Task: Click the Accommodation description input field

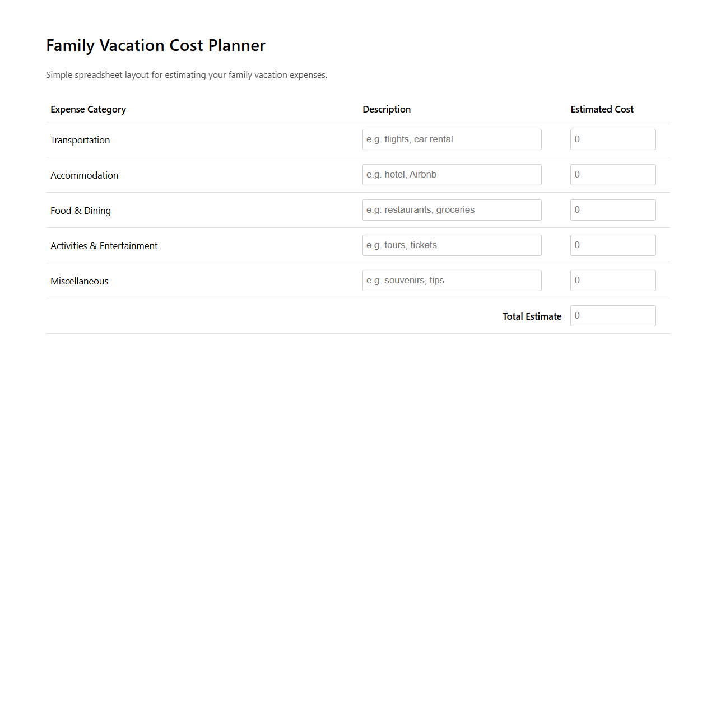Action: [x=452, y=174]
